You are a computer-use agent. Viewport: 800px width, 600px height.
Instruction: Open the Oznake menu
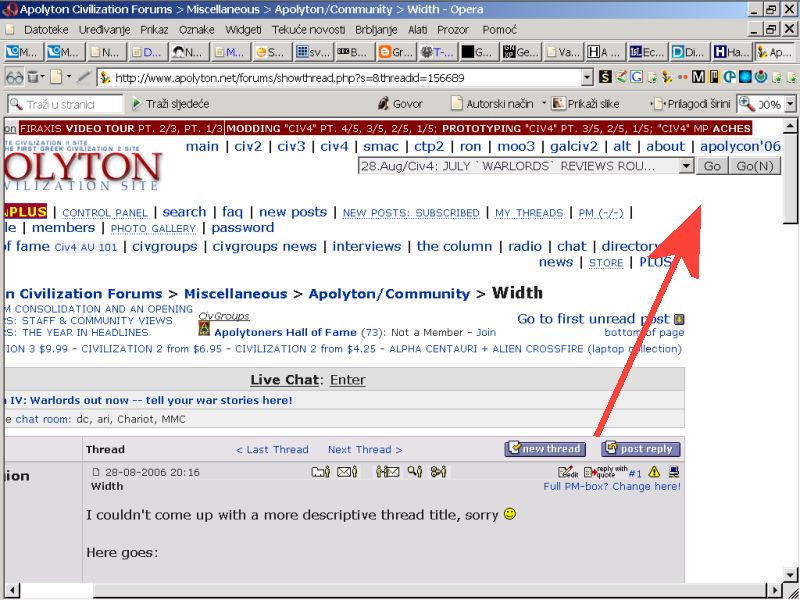(x=196, y=30)
